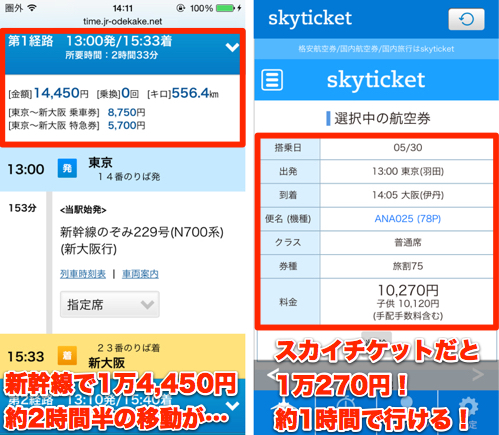The height and width of the screenshot is (435, 499).
Task: Tap the skyticket reload button
Action: (x=466, y=20)
